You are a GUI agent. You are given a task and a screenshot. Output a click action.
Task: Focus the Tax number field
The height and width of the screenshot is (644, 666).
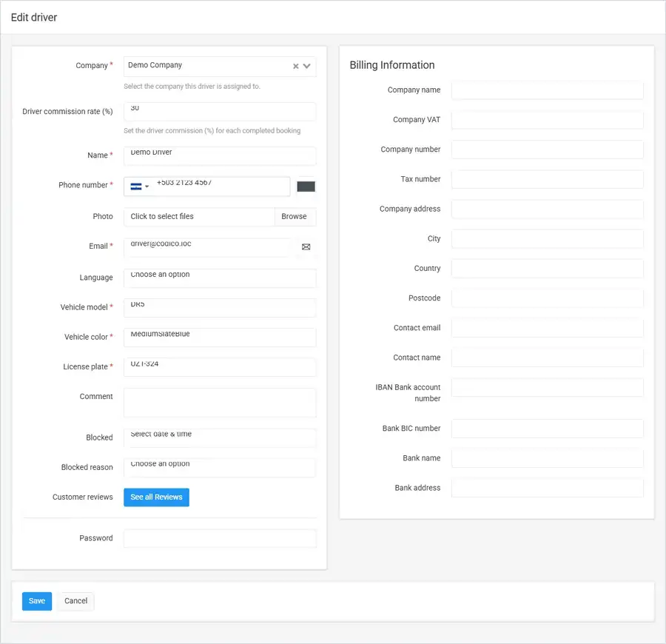[x=547, y=179]
